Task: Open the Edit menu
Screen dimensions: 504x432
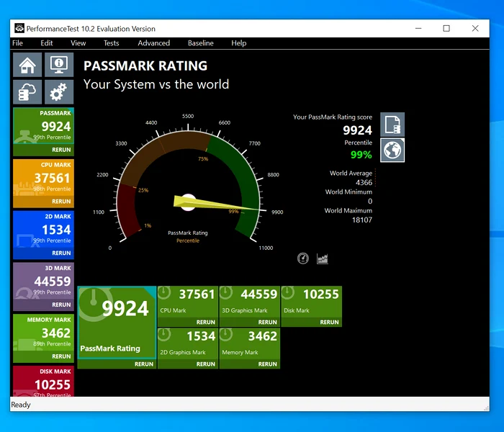Action: point(47,43)
